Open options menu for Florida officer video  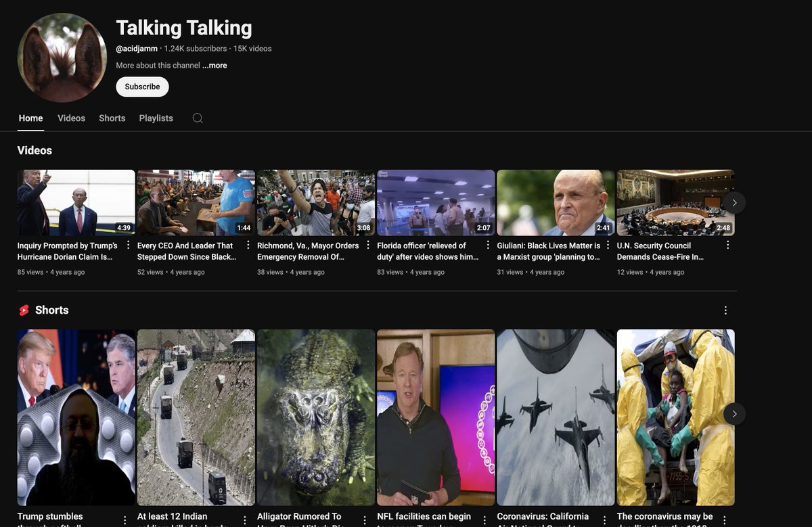[x=488, y=245]
